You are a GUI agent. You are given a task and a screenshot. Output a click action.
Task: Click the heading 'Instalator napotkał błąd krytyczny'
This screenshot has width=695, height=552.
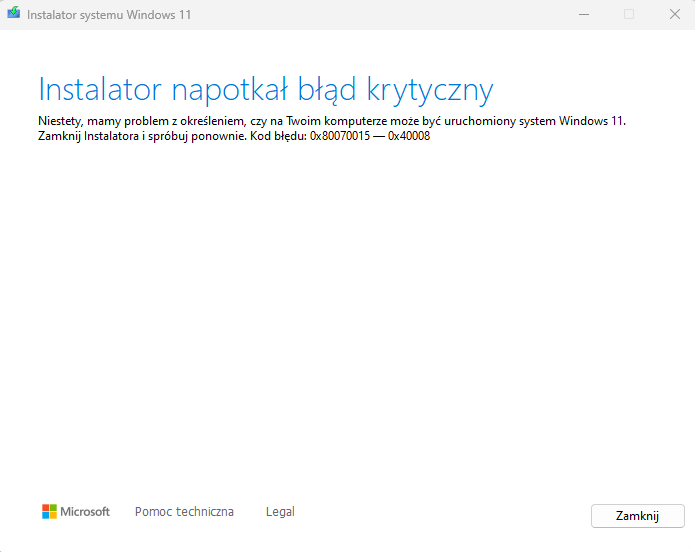click(266, 90)
